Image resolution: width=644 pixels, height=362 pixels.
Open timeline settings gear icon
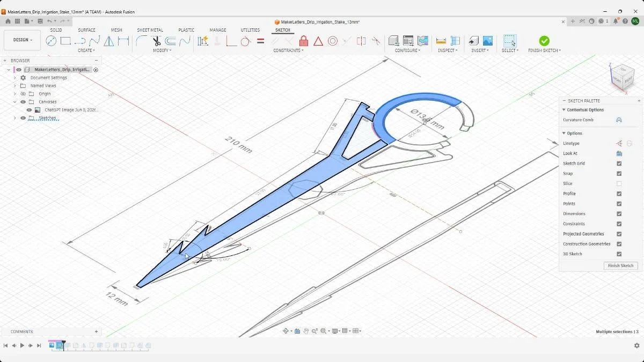click(x=636, y=346)
